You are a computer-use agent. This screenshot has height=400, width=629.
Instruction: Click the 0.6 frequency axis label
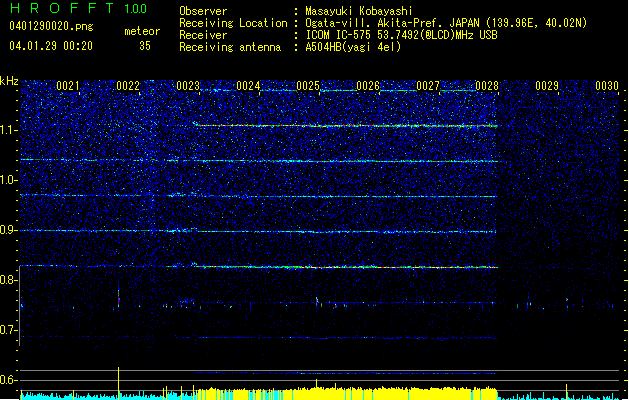9,380
